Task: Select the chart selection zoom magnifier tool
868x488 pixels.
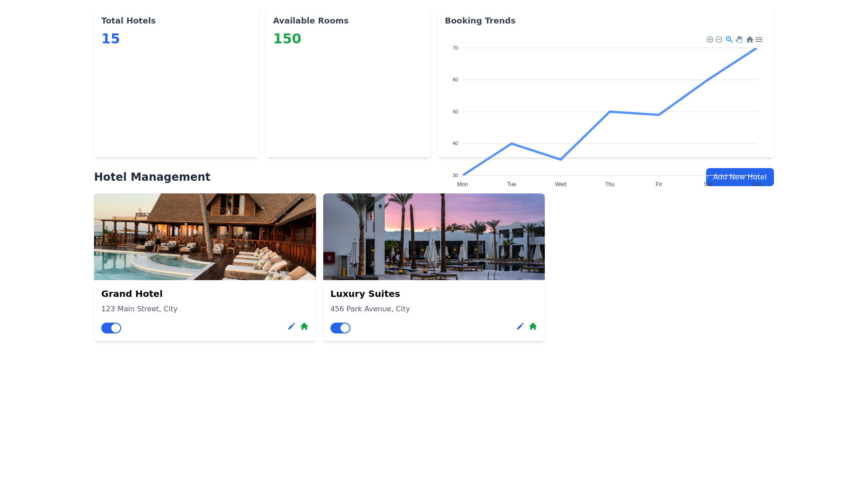Action: (729, 40)
